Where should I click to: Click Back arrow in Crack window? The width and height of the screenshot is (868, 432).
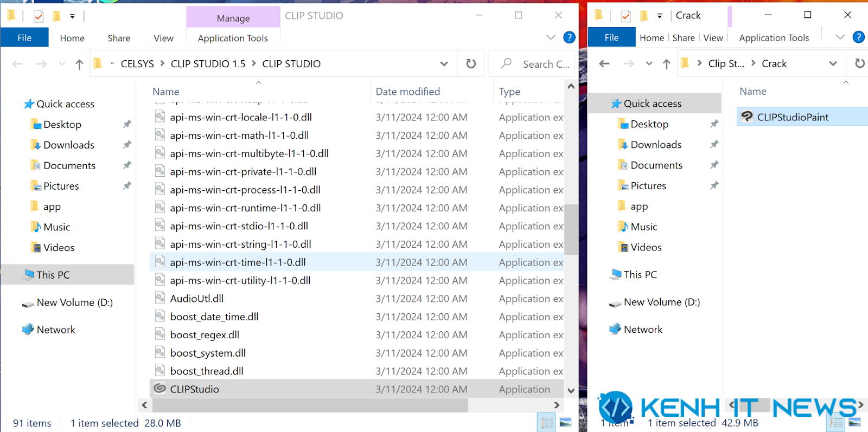(604, 64)
